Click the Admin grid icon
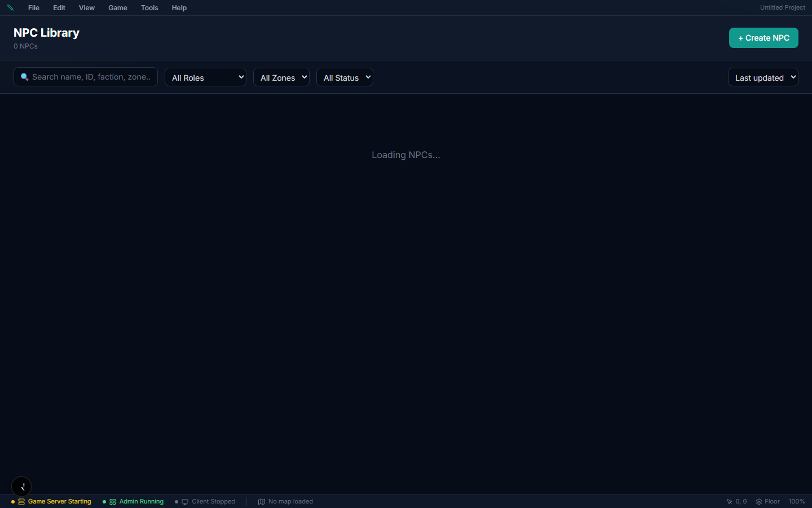This screenshot has width=812, height=508. (113, 501)
